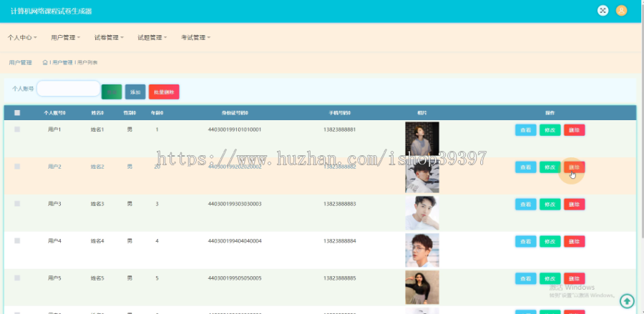Viewport: 644px width, 314px height.
Task: Edit 用户4 with 修改 button
Action: tap(550, 241)
